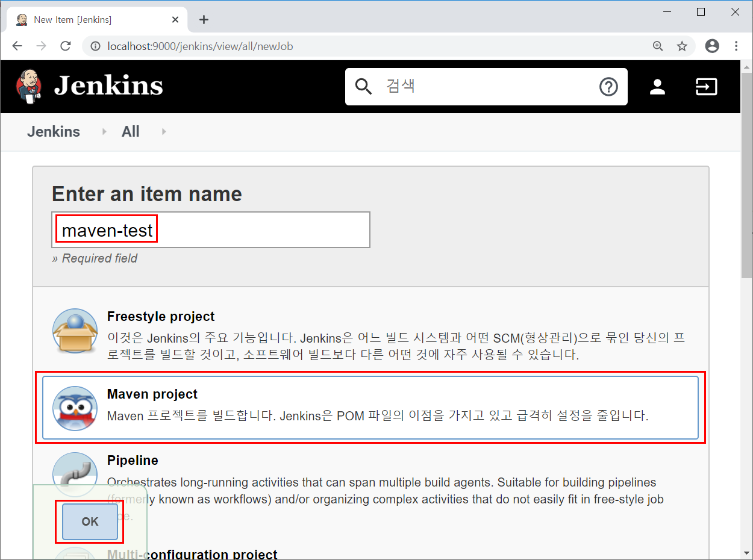The height and width of the screenshot is (560, 753).
Task: Click the address bar URL
Action: (x=200, y=46)
